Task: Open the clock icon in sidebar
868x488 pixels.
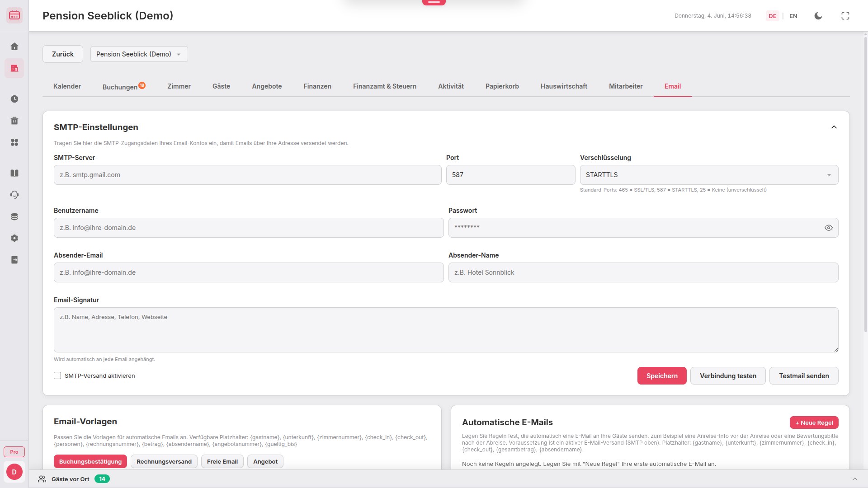Action: click(x=14, y=99)
